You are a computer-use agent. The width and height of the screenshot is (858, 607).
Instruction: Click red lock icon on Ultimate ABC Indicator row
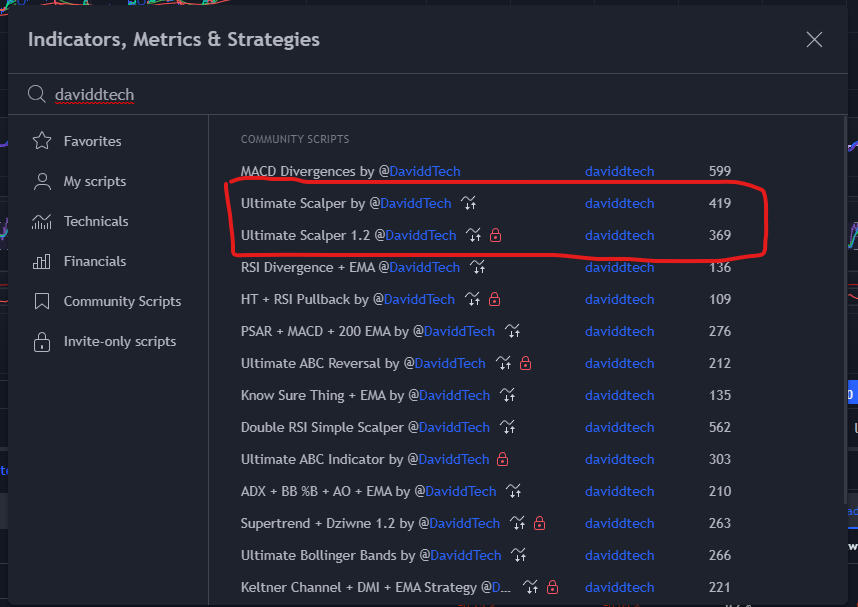502,459
